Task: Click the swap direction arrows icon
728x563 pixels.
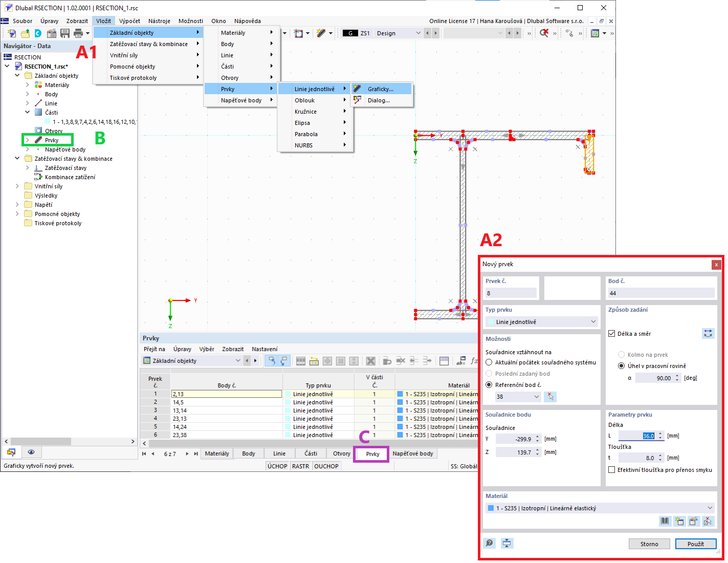Action: 708,333
